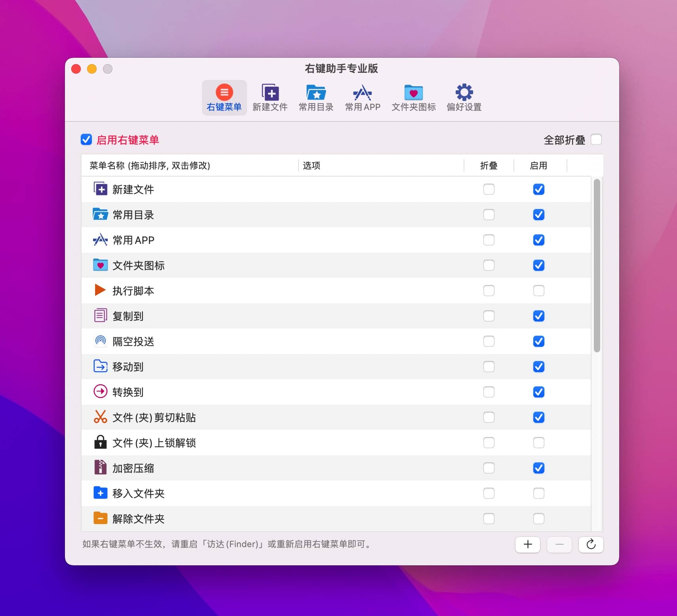
Task: Click the 常用 APP row icon
Action: (100, 240)
